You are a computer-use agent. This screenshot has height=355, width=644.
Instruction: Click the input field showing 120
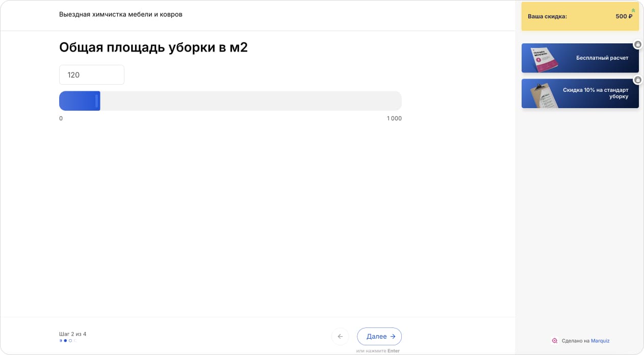[x=92, y=74]
